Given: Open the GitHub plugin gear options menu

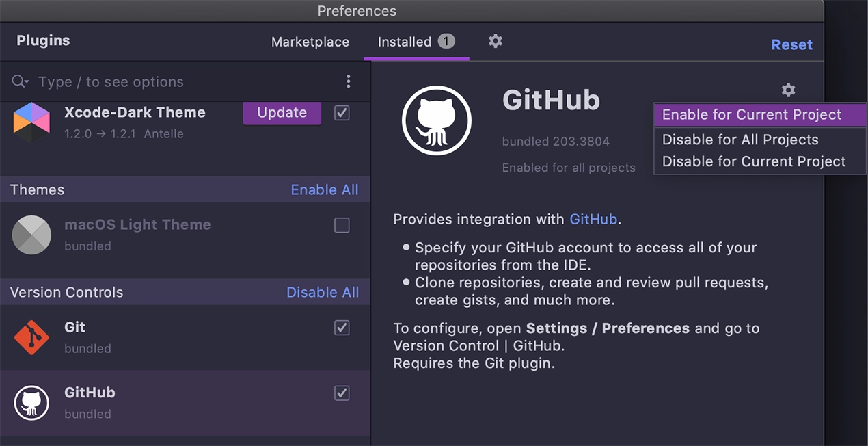Looking at the screenshot, I should [788, 90].
